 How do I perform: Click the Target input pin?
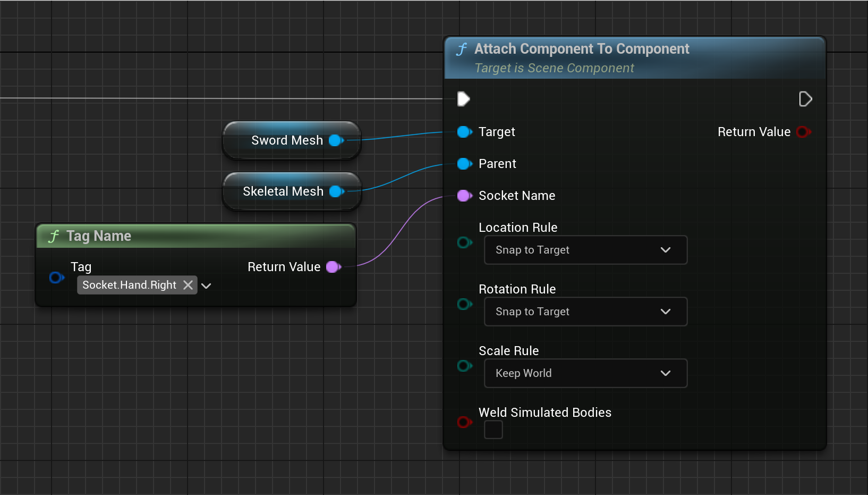(464, 132)
